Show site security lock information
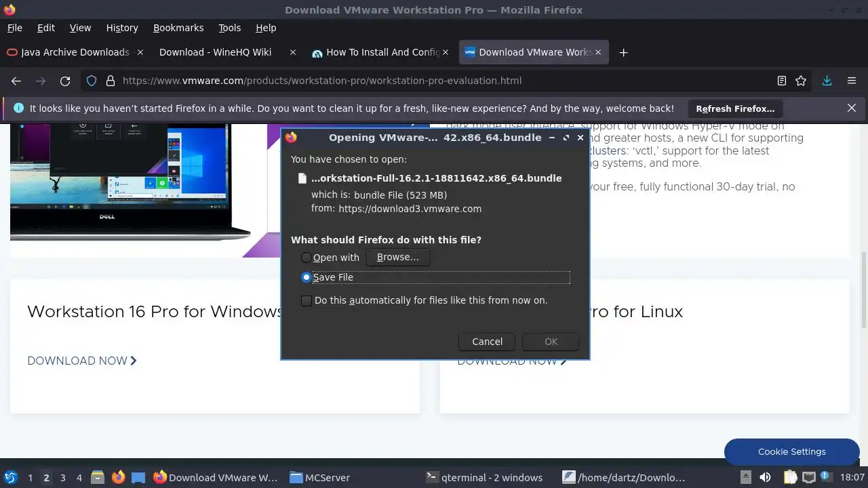Screen dimensions: 868x488 click(111, 81)
